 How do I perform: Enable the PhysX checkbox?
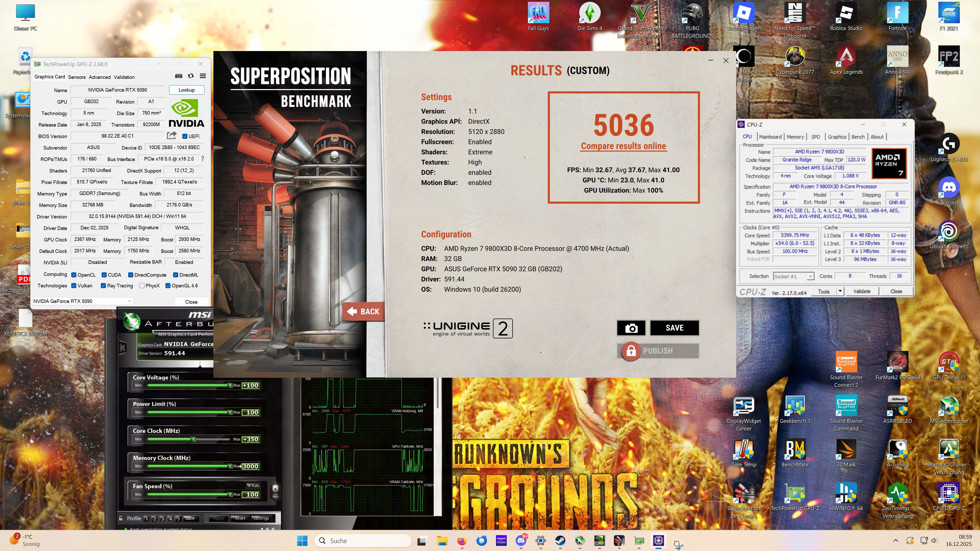[x=142, y=286]
